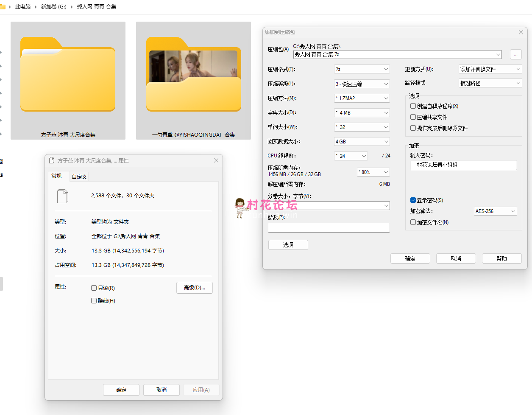Screen dimensions: 532x415
Task: Click 取消 in the 添加到压缩包 dialog
Action: [x=456, y=258]
